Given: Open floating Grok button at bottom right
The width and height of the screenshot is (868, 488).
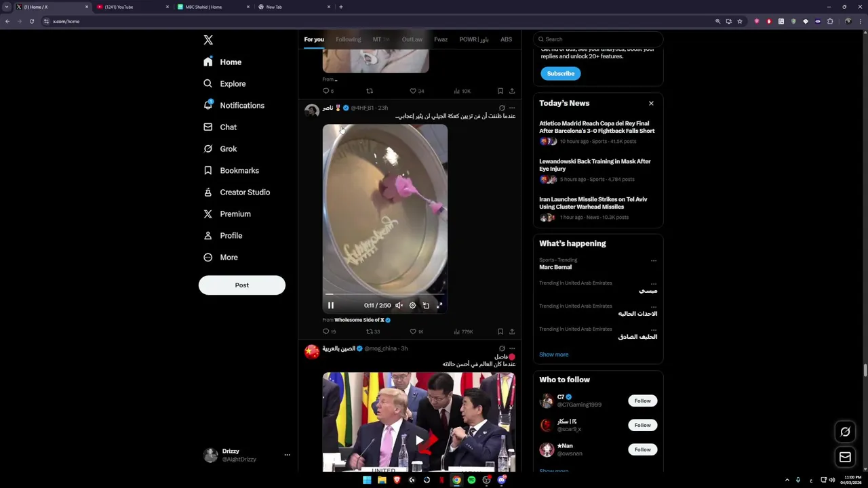Looking at the screenshot, I should coord(845,432).
